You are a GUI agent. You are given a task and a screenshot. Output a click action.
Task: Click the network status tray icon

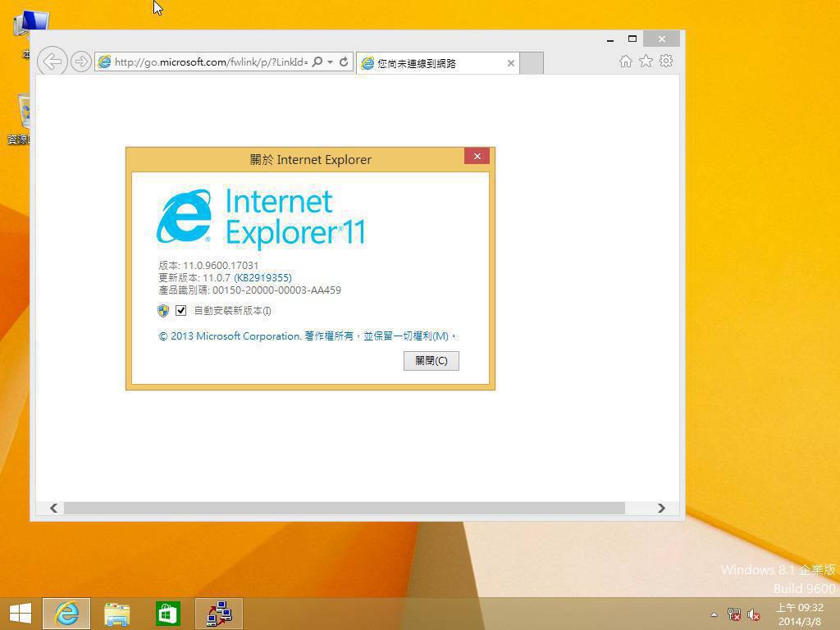click(734, 614)
